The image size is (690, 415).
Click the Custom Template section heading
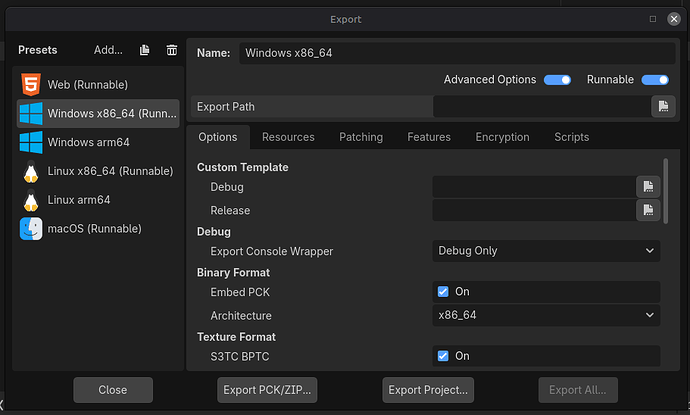click(242, 167)
